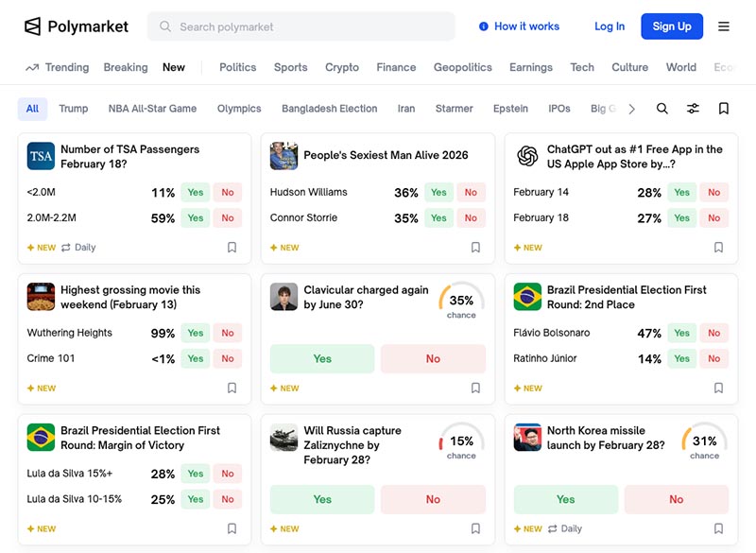Screen dimensions: 756x553
Task: Click the North Korea missile market image
Action: [x=527, y=438]
